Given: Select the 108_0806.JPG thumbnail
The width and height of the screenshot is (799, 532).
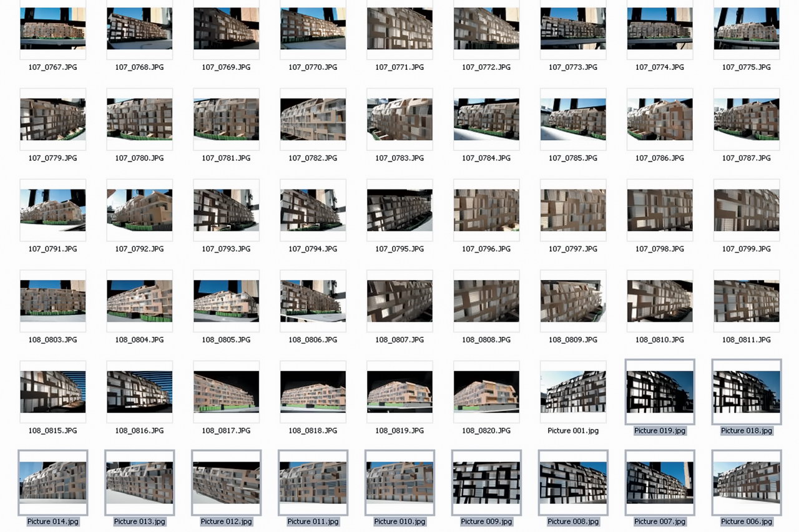Looking at the screenshot, I should tap(313, 301).
